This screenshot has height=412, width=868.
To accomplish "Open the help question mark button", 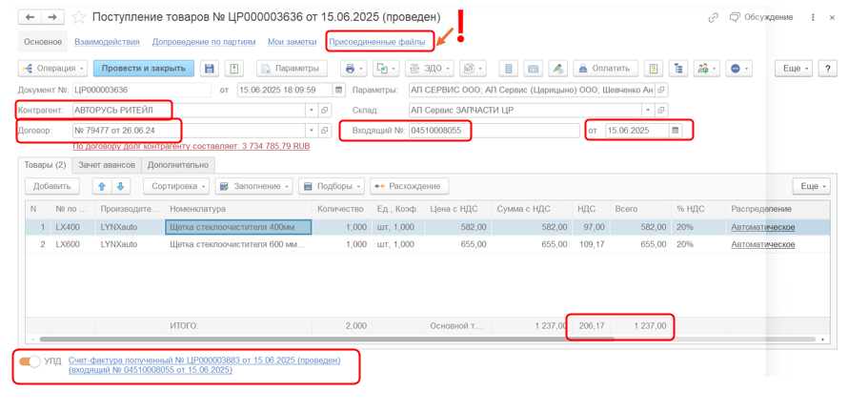I will click(x=827, y=69).
